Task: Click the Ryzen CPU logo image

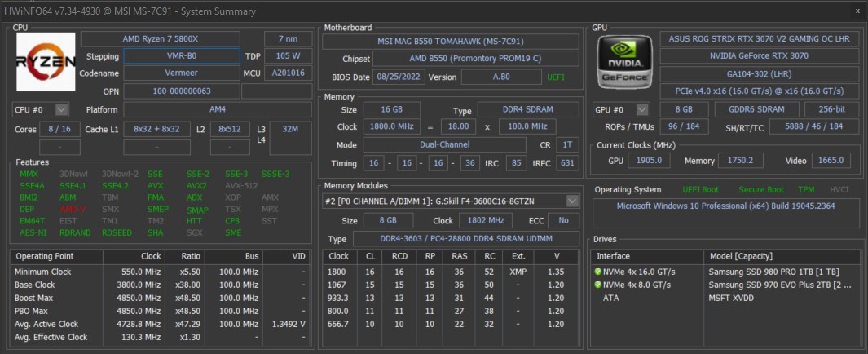Action: (46, 61)
